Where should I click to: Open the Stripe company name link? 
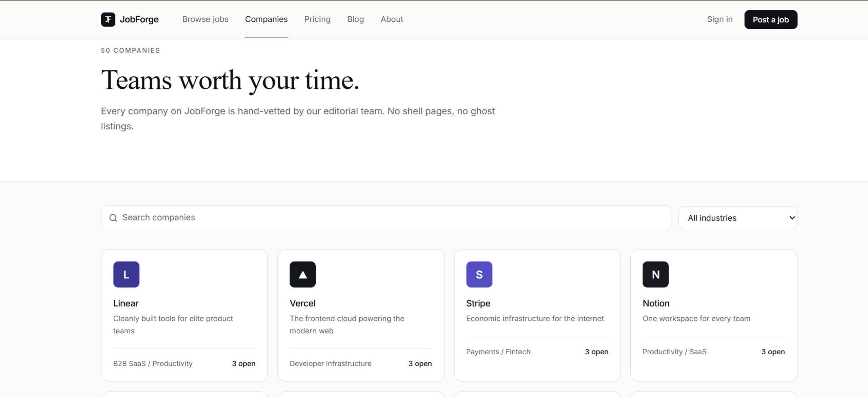(x=478, y=303)
